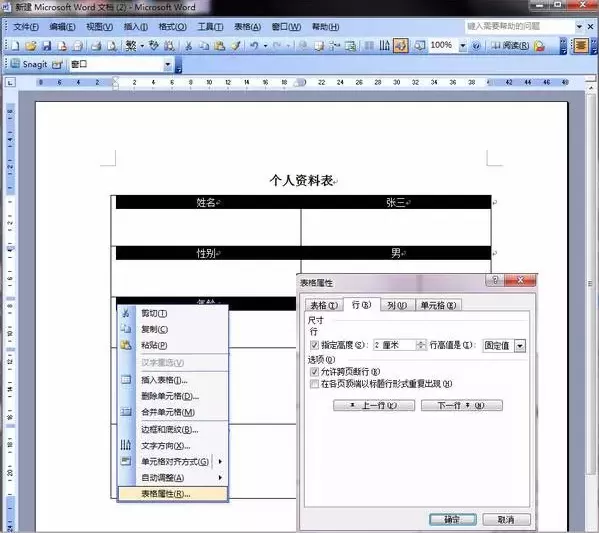Choose 插入表格(I) in context menu
The width and height of the screenshot is (599, 533).
(173, 380)
